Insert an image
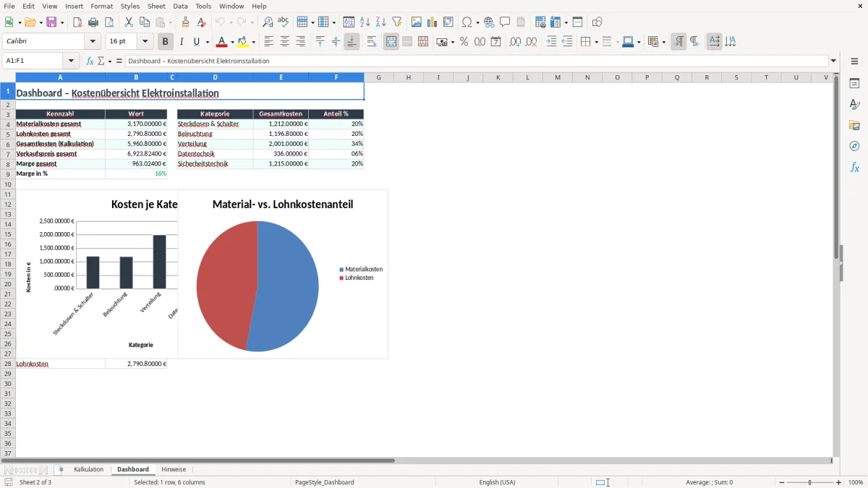The height and width of the screenshot is (488, 868). coord(417,22)
